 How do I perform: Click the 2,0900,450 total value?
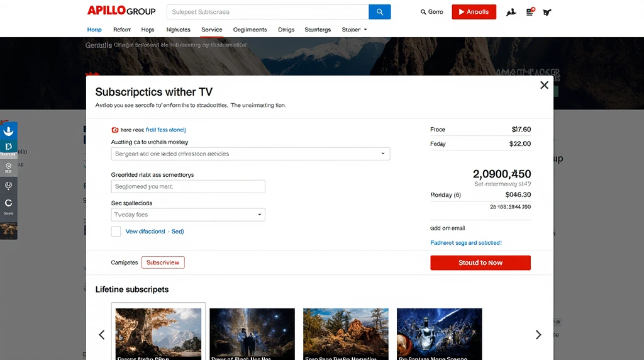(x=502, y=174)
